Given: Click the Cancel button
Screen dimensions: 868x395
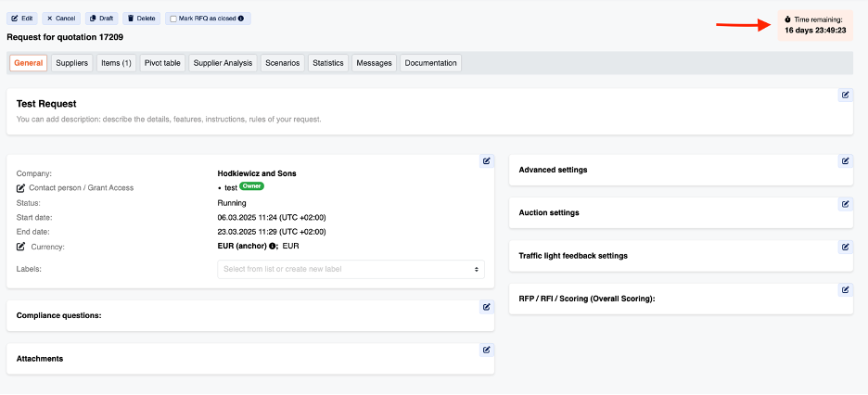Looking at the screenshot, I should coord(61,19).
